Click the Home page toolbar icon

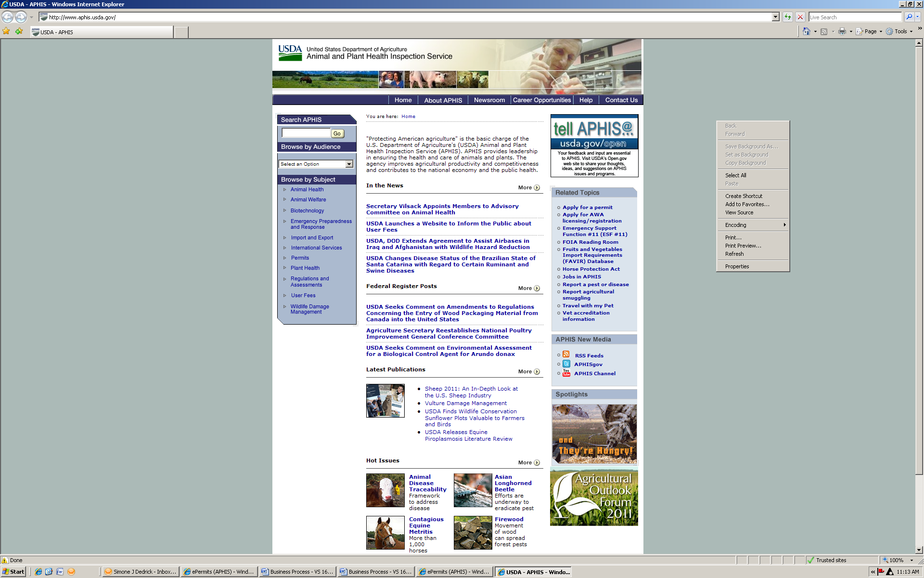tap(807, 31)
